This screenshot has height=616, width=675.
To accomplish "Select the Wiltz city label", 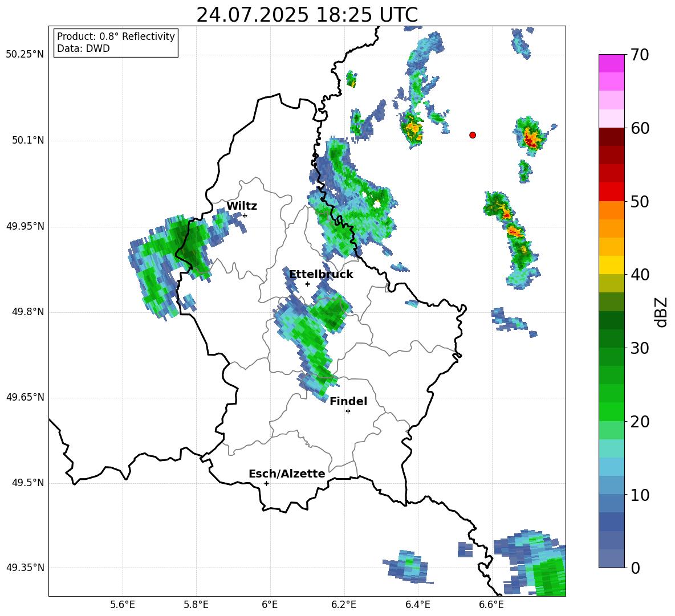I will click(x=242, y=206).
